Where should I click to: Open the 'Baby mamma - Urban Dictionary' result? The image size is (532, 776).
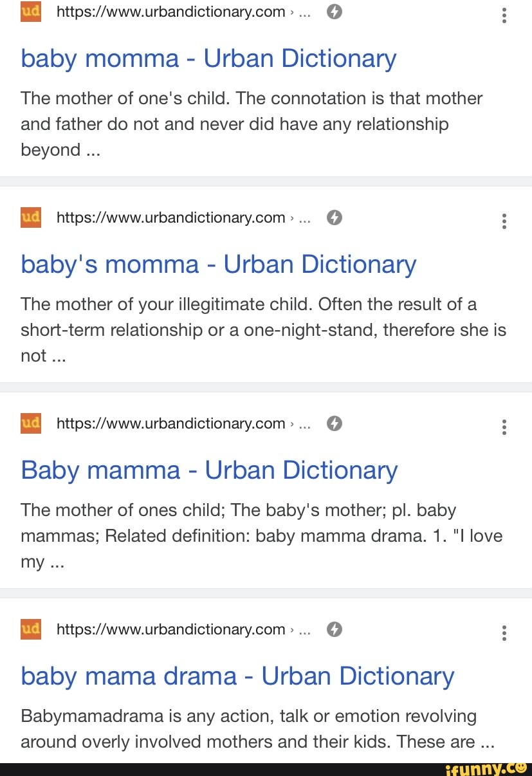pos(209,470)
